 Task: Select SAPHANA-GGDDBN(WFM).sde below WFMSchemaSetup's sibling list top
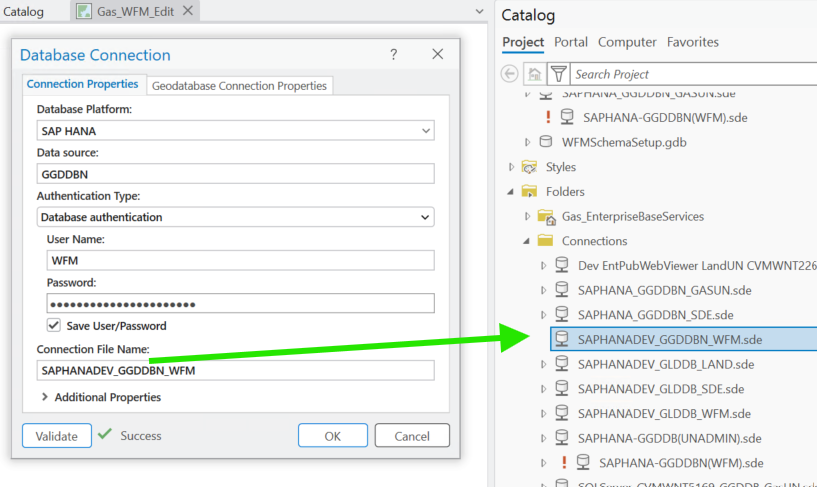tap(665, 118)
